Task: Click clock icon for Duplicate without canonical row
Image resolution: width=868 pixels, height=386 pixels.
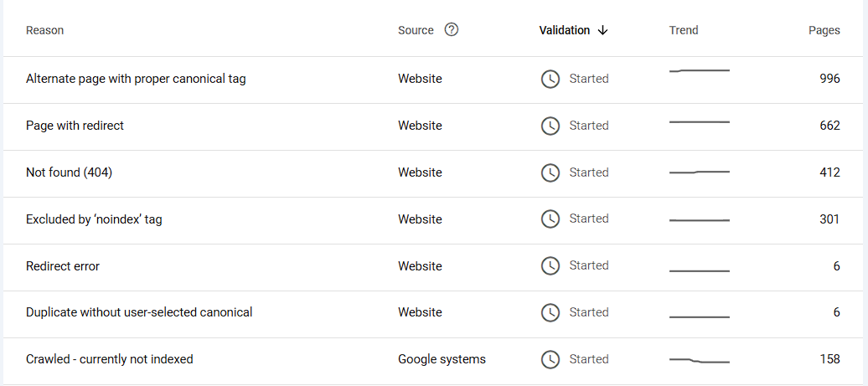Action: 550,312
